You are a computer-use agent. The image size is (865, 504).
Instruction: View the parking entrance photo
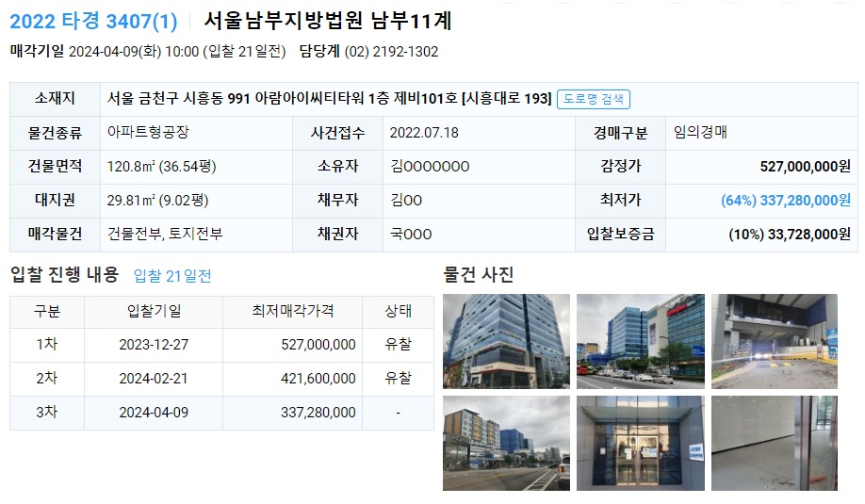[x=774, y=341]
